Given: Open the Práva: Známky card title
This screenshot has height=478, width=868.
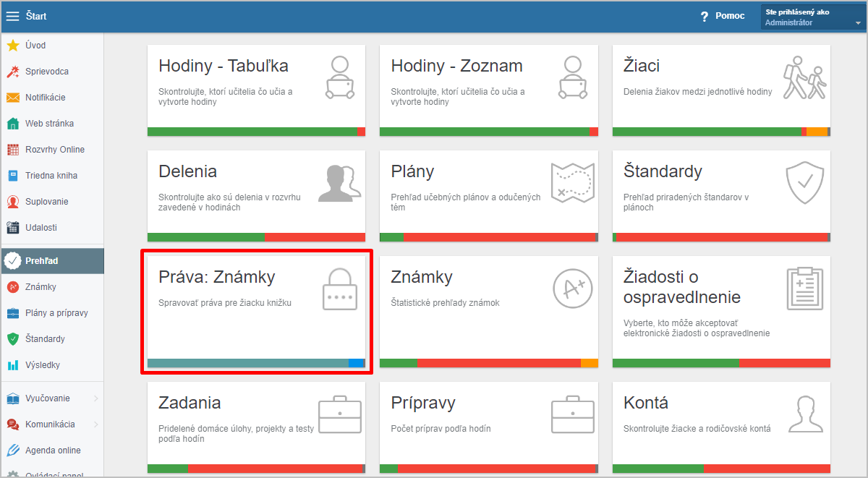Looking at the screenshot, I should pos(217,277).
